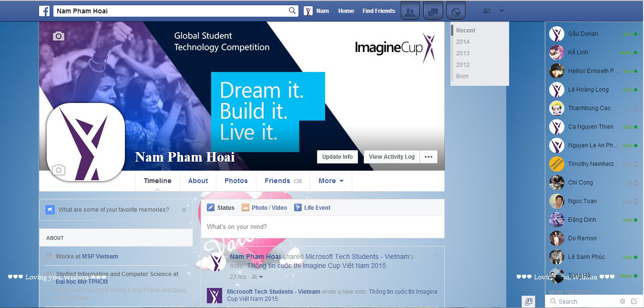Click the chat sidebar Search field
This screenshot has height=308, width=644.
pyautogui.click(x=582, y=301)
